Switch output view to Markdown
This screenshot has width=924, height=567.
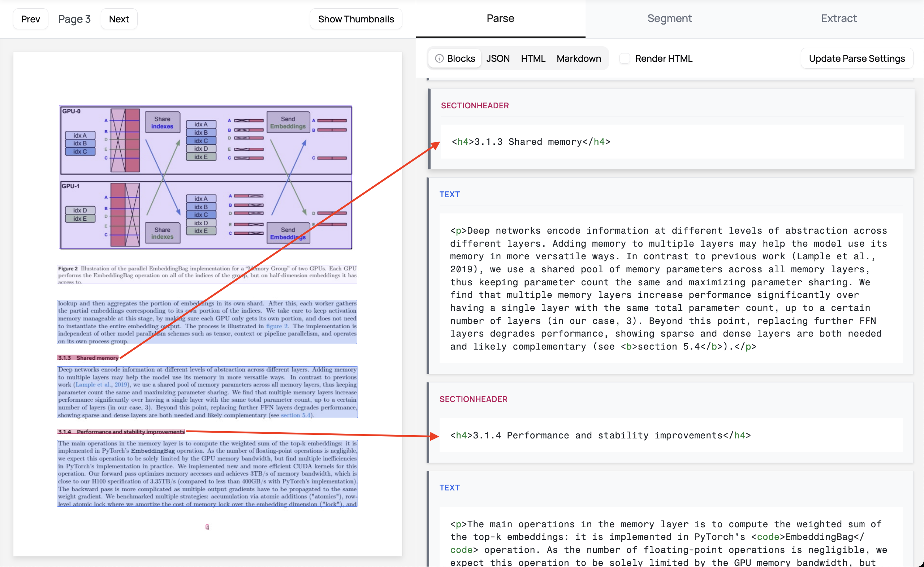579,59
